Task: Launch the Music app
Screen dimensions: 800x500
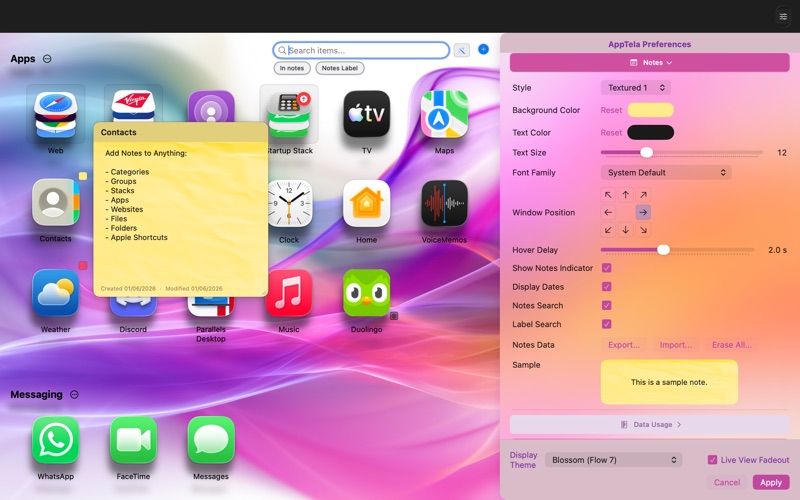Action: [289, 293]
